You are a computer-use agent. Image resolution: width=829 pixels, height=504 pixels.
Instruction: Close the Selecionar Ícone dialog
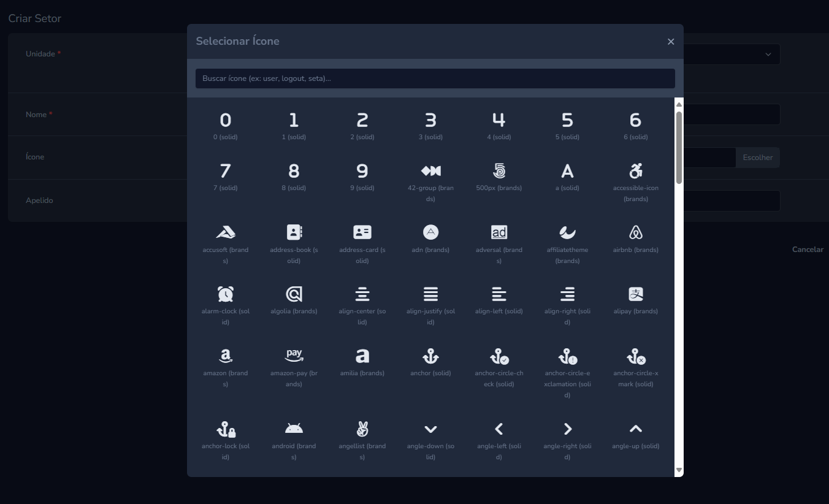point(671,42)
